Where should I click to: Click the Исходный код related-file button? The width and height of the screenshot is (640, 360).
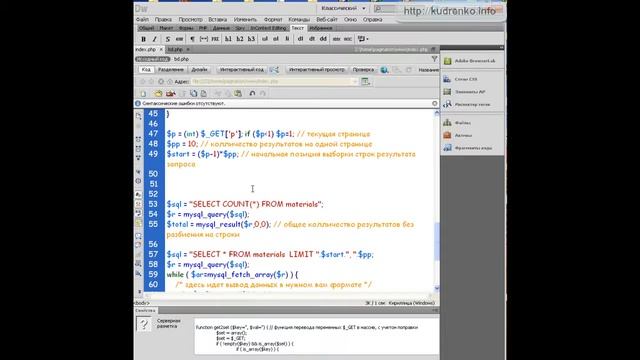[152, 59]
